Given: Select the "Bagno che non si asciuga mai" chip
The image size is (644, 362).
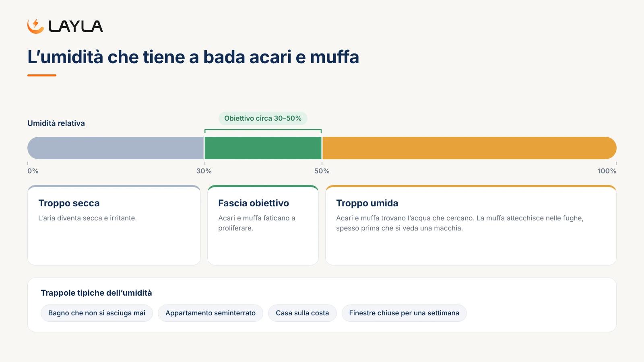Looking at the screenshot, I should (x=97, y=313).
